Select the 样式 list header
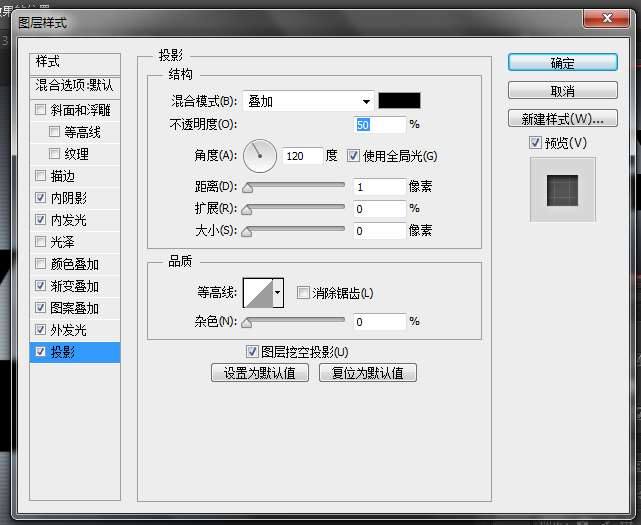 point(75,63)
